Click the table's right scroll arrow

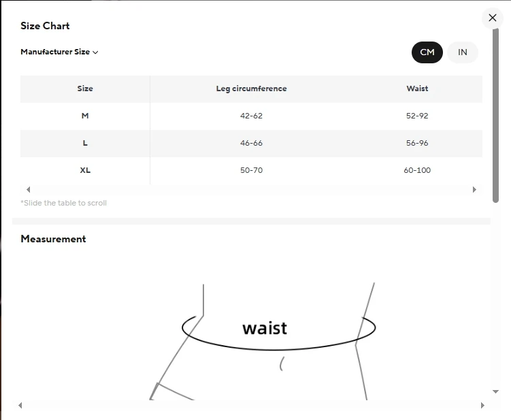pos(474,190)
